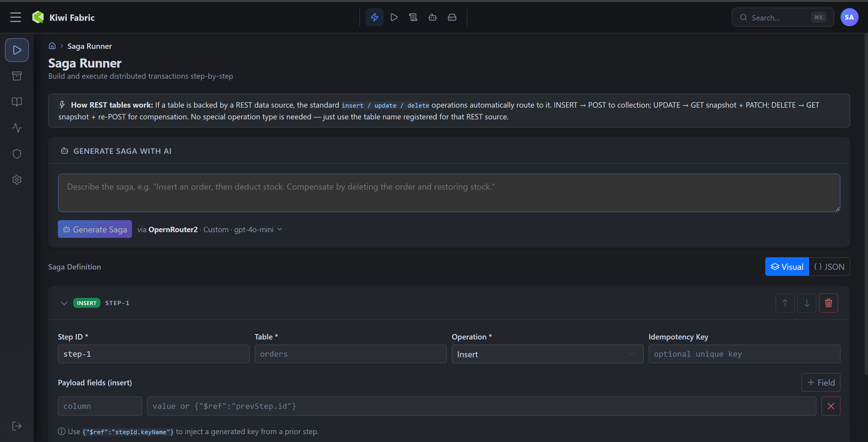Click Saga Runner breadcrumb text
Screen dimensions: 868x442
click(90, 46)
